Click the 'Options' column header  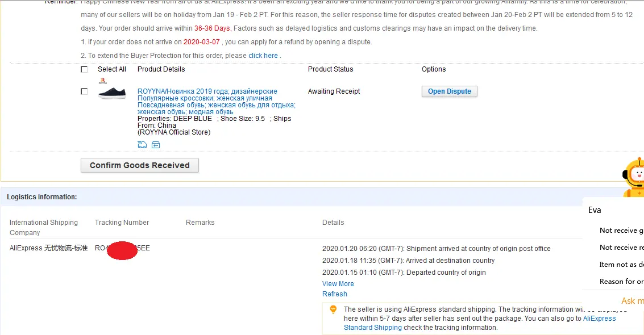[x=434, y=69]
